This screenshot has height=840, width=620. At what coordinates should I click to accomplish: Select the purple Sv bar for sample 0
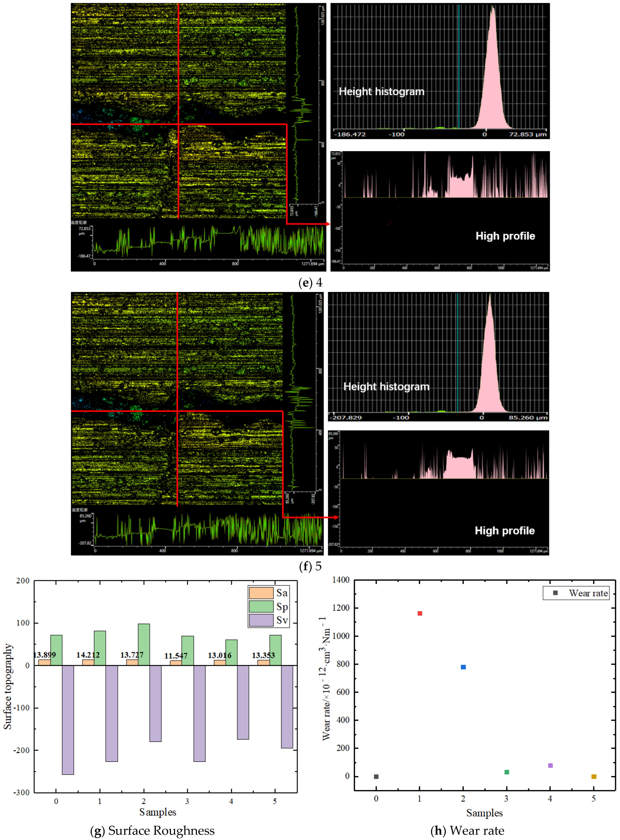click(68, 720)
